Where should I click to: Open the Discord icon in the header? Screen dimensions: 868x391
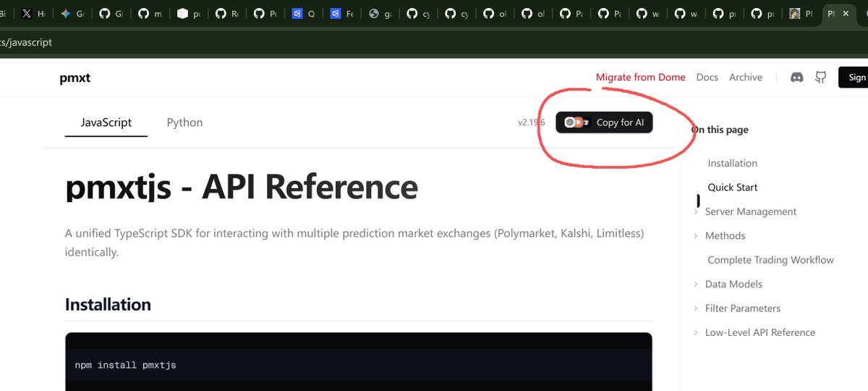(797, 77)
